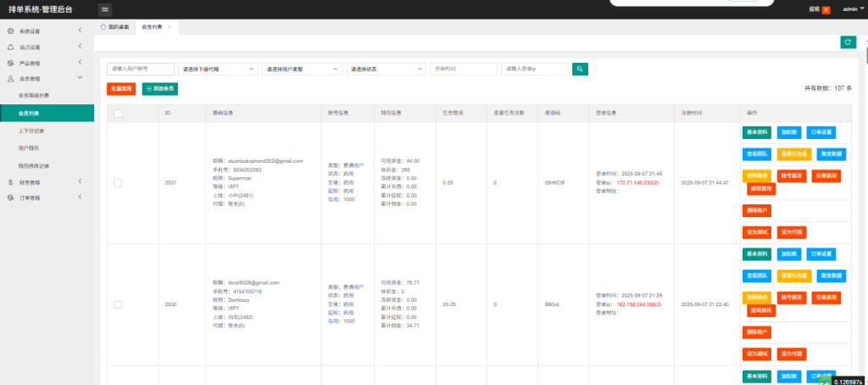Click the 站点设置 icon in sidebar

pyautogui.click(x=10, y=47)
